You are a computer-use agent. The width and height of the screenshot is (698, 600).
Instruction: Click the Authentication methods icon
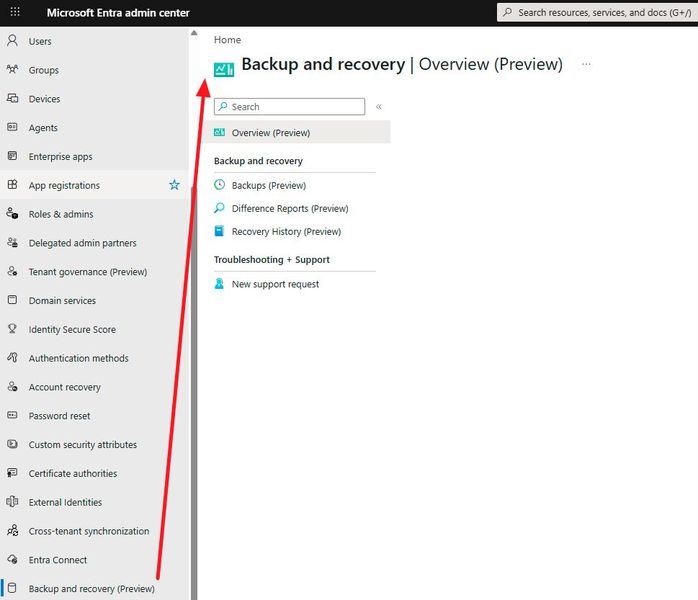click(x=12, y=357)
